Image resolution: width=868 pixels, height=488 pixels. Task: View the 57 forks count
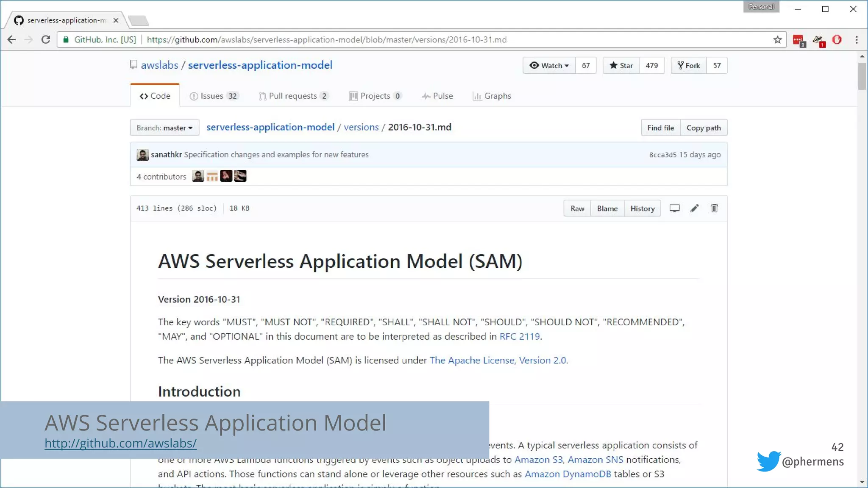click(717, 66)
